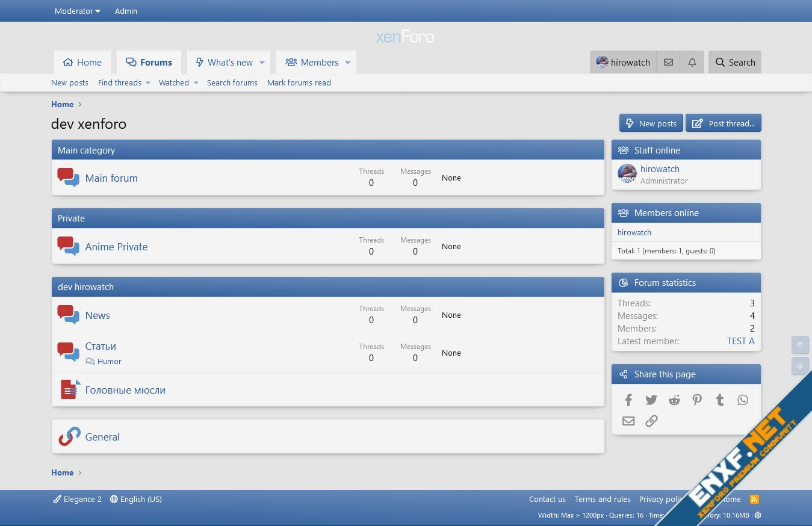This screenshot has height=526, width=812.
Task: Click the Pinterest share icon
Action: [697, 400]
